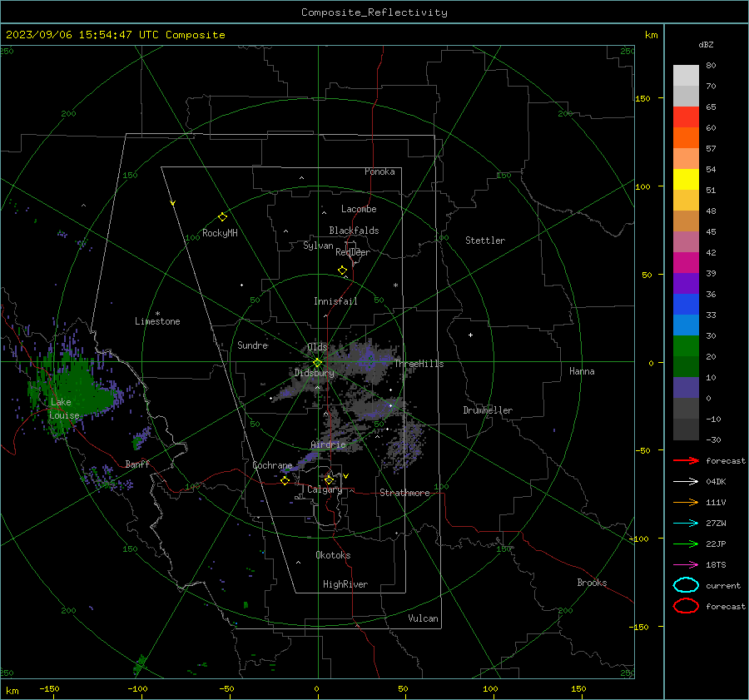Click the Didsbury label

point(314,373)
